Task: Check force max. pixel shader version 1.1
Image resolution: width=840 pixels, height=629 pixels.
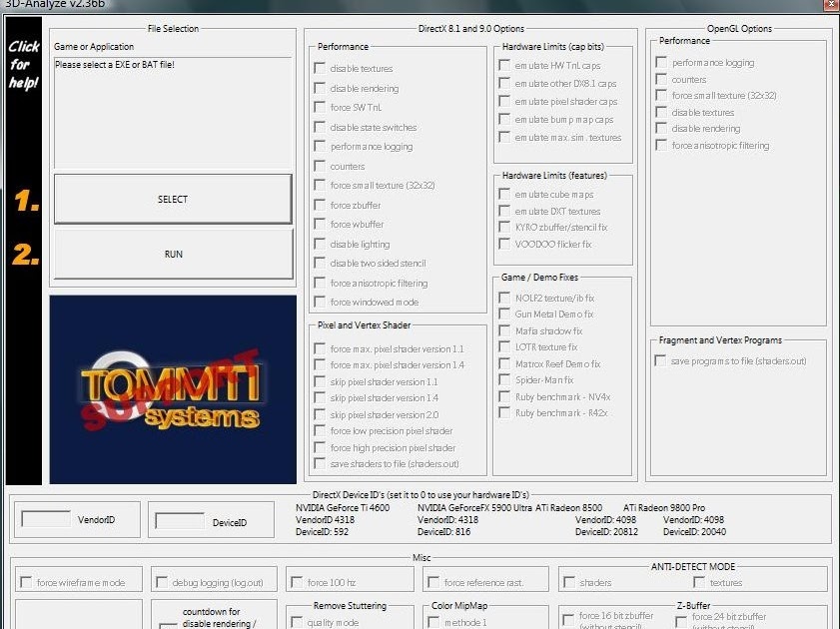Action: [320, 348]
